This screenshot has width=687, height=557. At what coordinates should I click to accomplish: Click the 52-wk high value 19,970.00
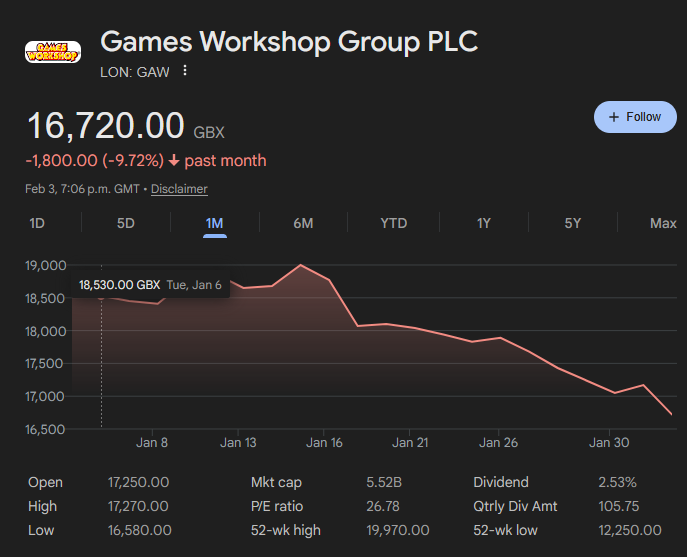[398, 530]
